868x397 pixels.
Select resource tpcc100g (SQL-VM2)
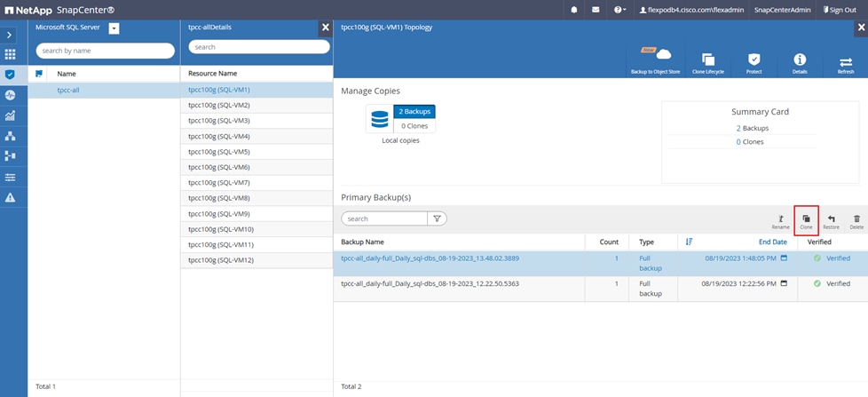[x=256, y=105]
